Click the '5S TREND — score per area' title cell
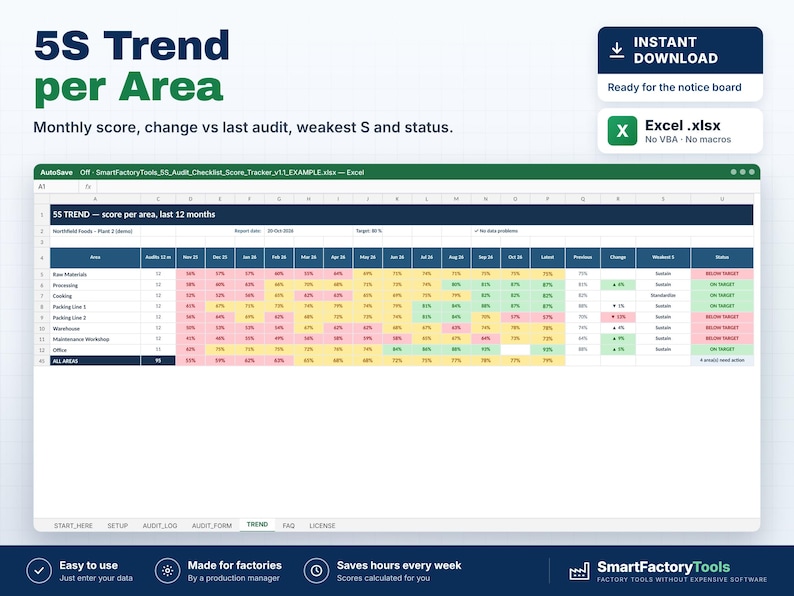 (402, 215)
